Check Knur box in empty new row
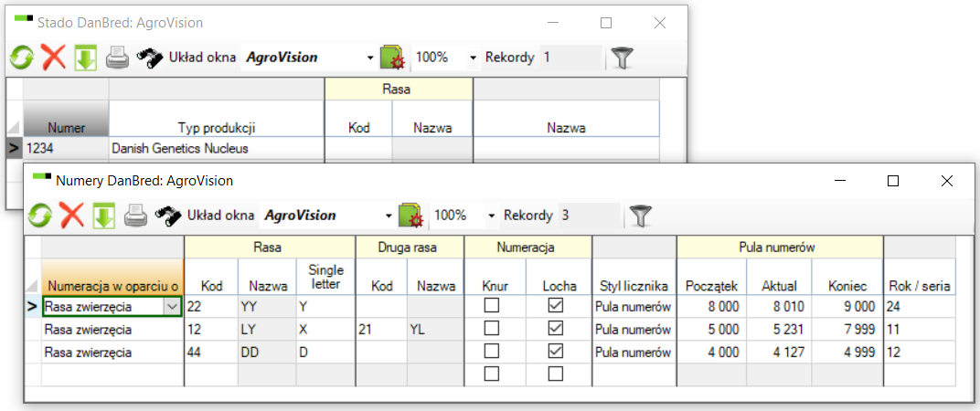980x411 pixels. pos(492,374)
